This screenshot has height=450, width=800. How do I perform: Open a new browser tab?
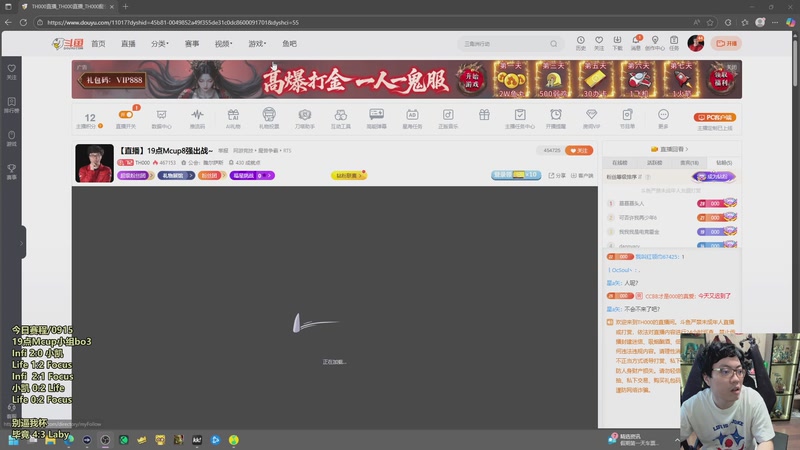tap(126, 7)
